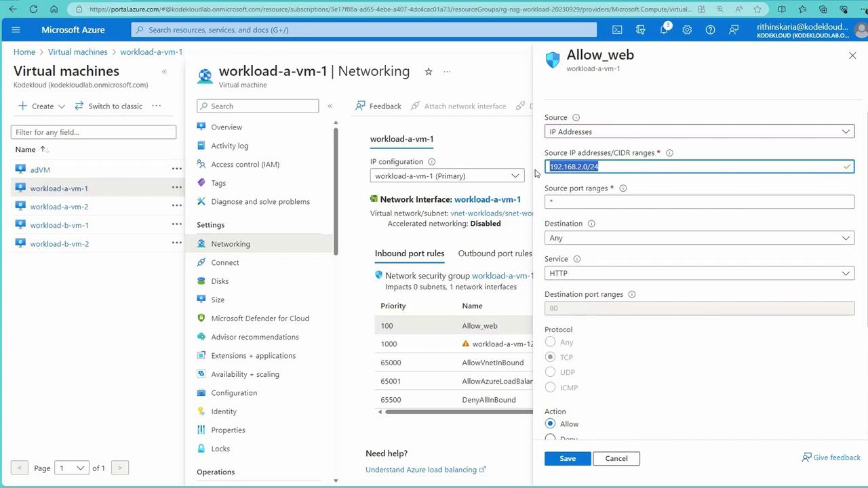Open the IP configuration dropdown
This screenshot has width=868, height=488.
coord(447,176)
